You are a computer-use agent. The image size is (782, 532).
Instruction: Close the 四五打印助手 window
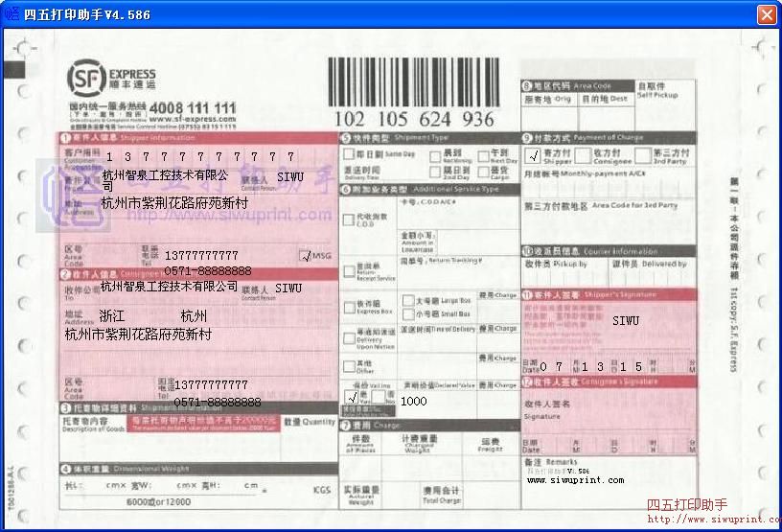(767, 14)
